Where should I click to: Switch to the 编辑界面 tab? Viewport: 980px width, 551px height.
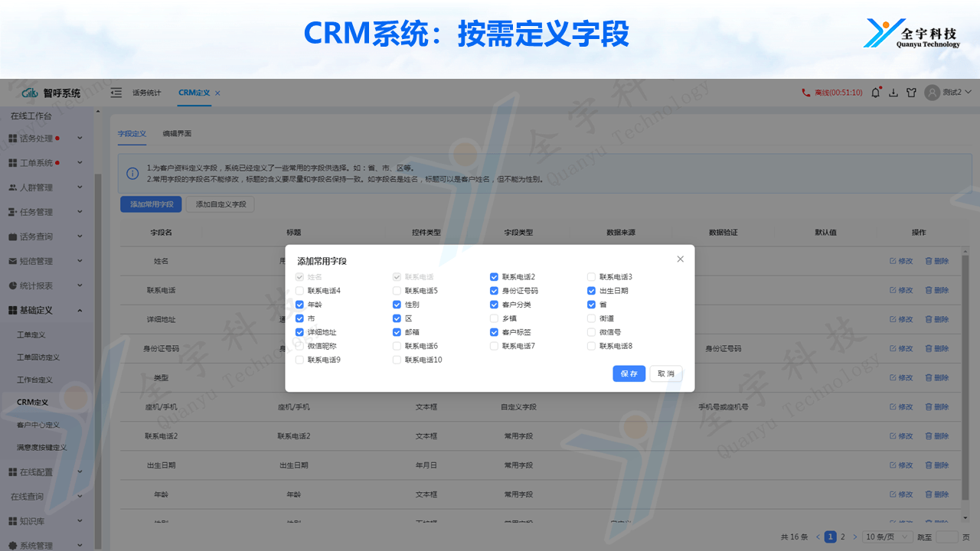(177, 133)
